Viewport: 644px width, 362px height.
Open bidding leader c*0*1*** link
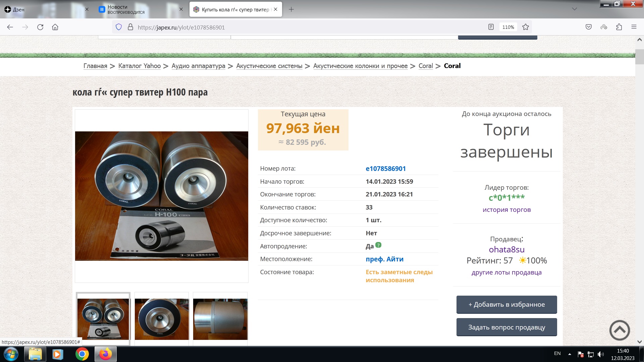coord(506,198)
